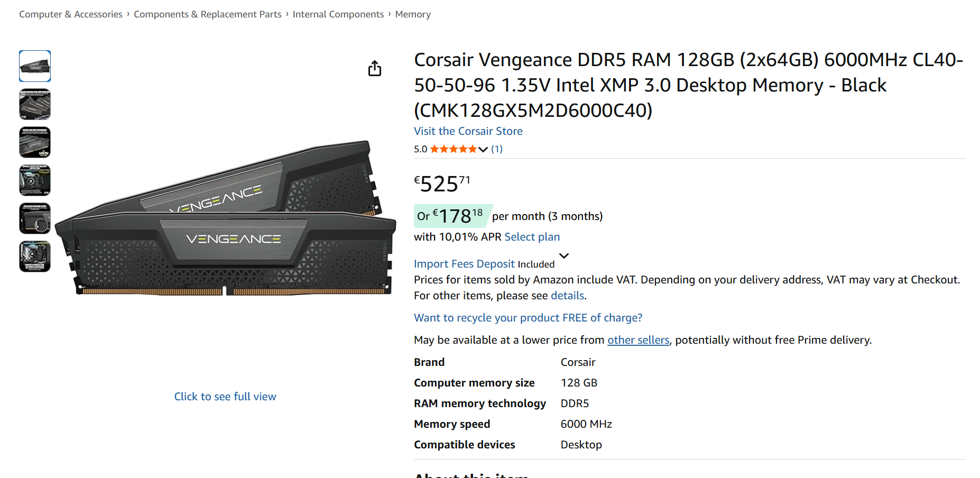
Task: Open the review count (1) link
Action: point(496,149)
